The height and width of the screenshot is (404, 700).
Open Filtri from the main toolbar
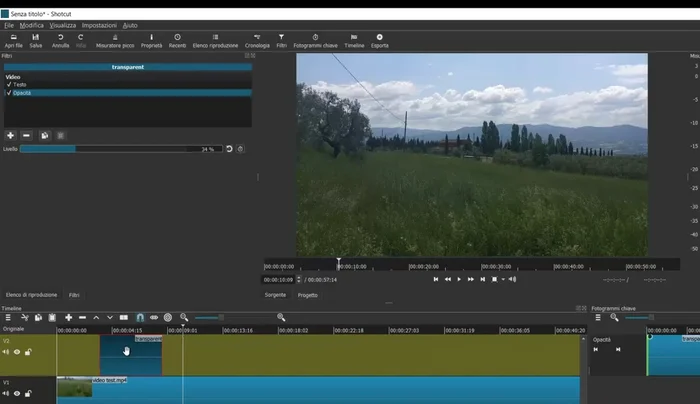[x=281, y=41]
